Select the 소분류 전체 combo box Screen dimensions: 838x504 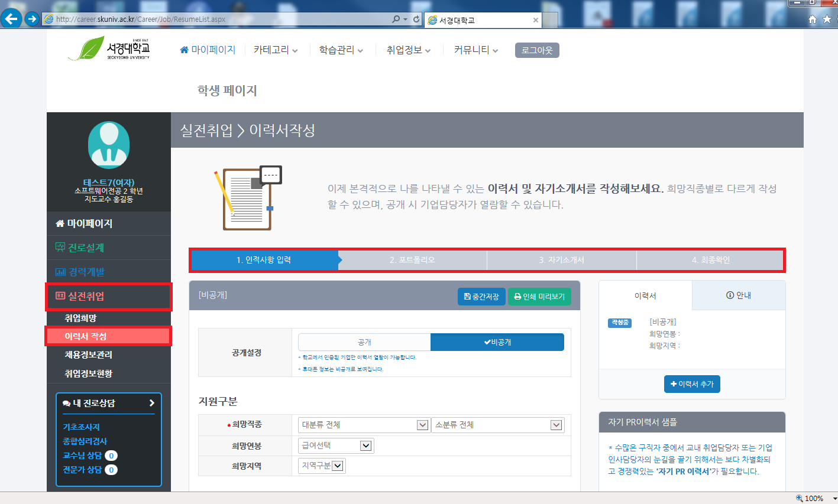(x=497, y=424)
